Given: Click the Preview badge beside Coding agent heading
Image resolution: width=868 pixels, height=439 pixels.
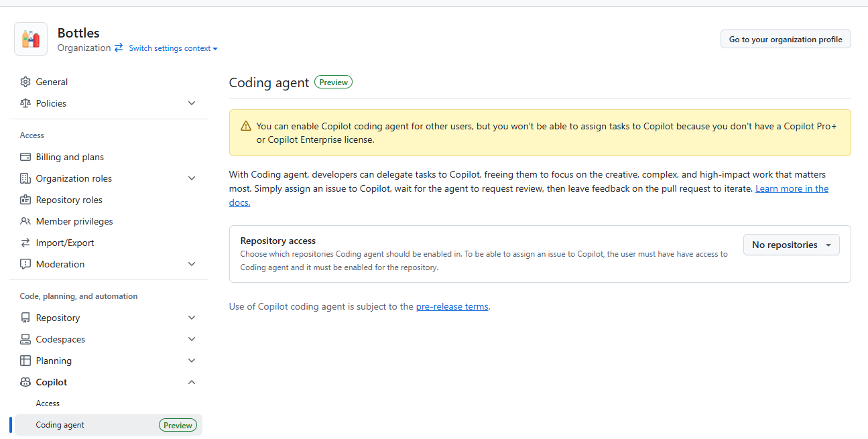Looking at the screenshot, I should [333, 82].
